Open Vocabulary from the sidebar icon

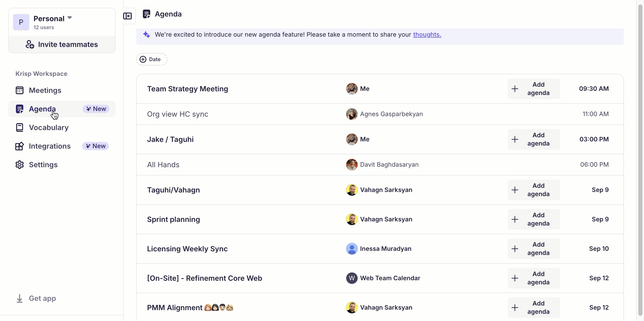20,127
